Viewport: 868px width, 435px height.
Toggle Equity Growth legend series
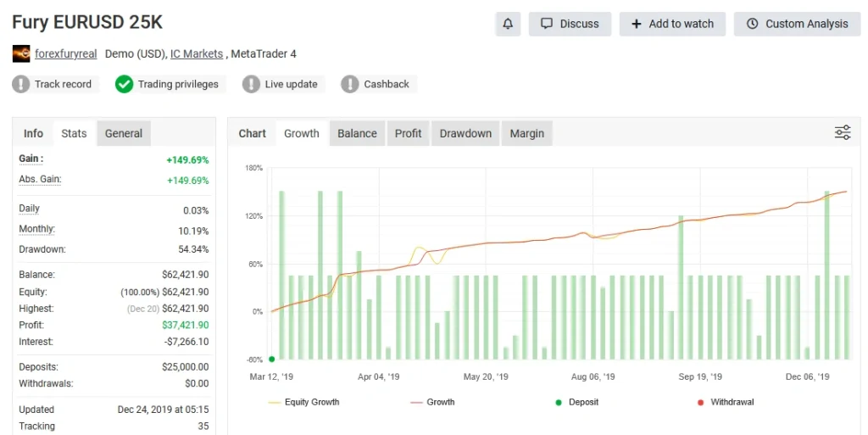(x=304, y=402)
